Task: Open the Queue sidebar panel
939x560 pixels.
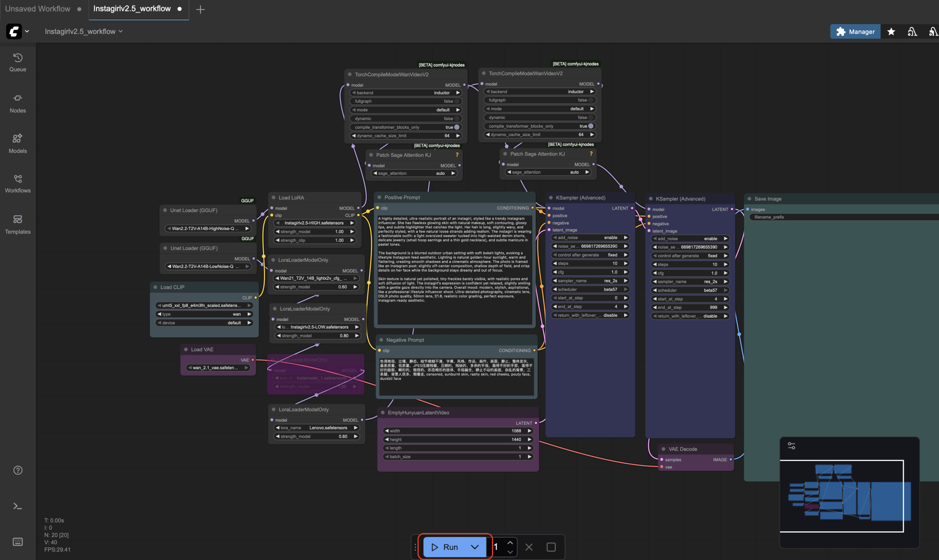Action: point(18,63)
